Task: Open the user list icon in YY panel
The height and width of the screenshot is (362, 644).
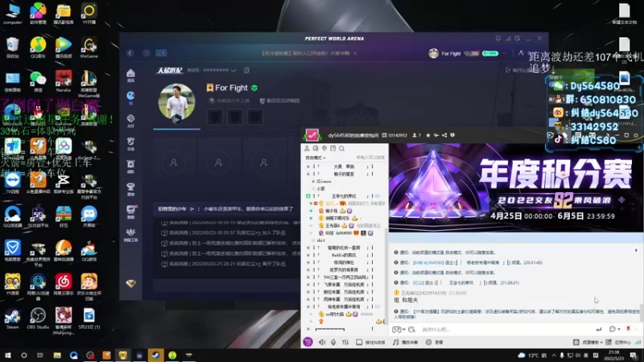Action: [307, 149]
